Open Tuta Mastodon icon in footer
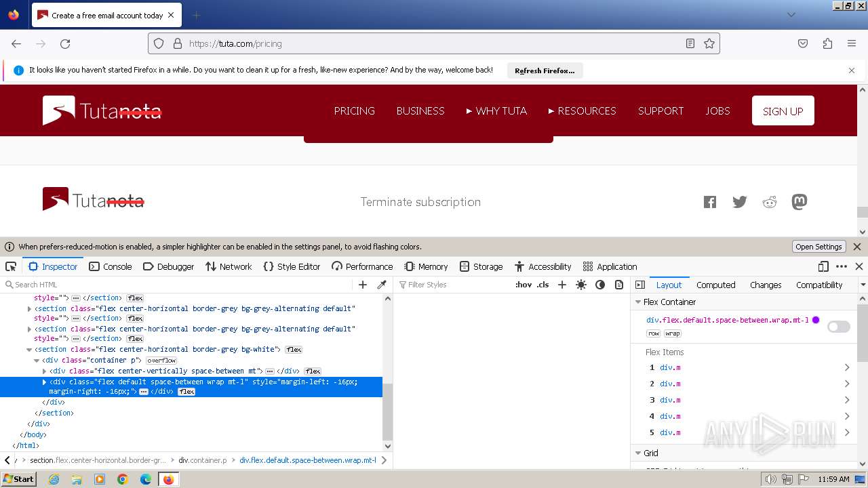868x488 pixels. [x=800, y=202]
